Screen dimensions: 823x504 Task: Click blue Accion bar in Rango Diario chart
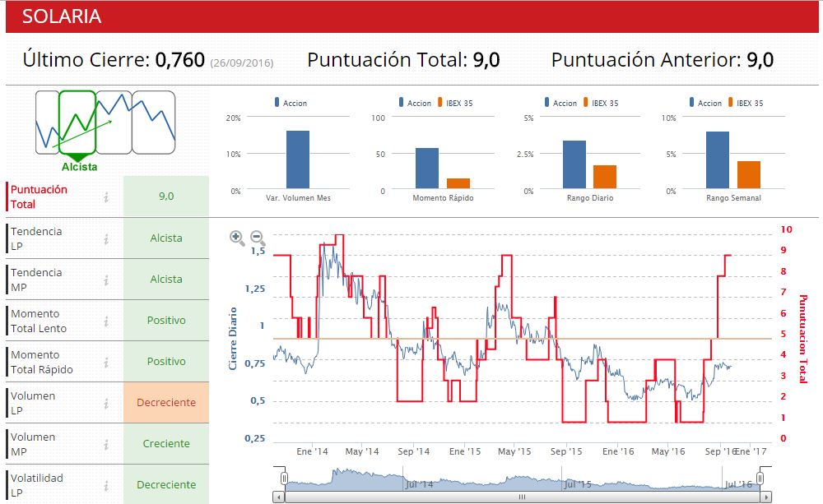574,164
